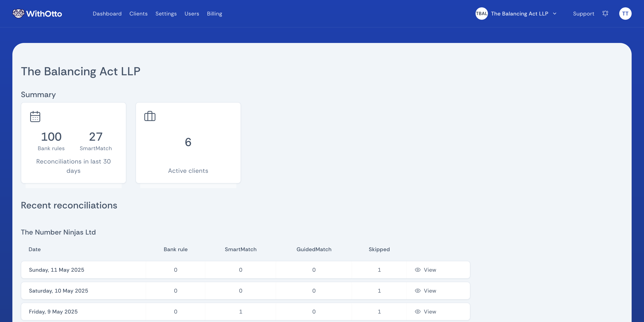Image resolution: width=644 pixels, height=322 pixels.
Task: Click the Skipped column header
Action: pos(379,249)
